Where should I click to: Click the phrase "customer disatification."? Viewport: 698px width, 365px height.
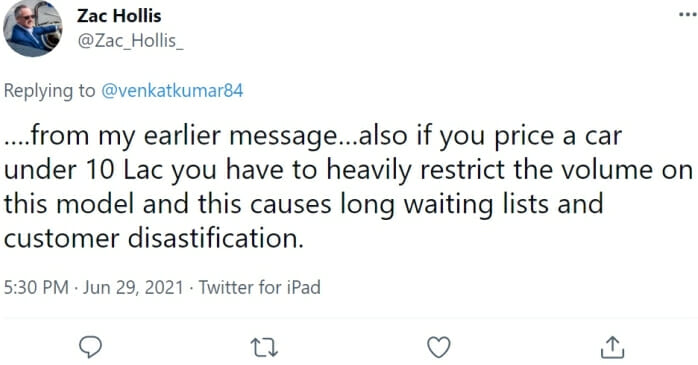154,238
